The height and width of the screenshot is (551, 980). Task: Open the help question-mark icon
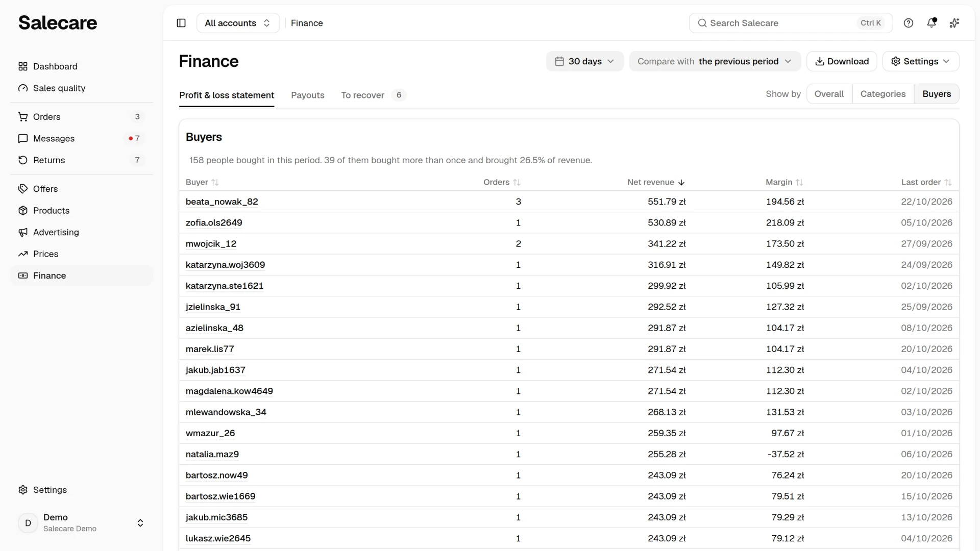pos(909,23)
